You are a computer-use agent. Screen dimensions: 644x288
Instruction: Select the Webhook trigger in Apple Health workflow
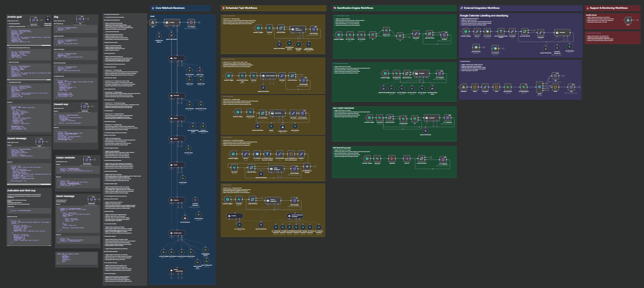(464, 87)
